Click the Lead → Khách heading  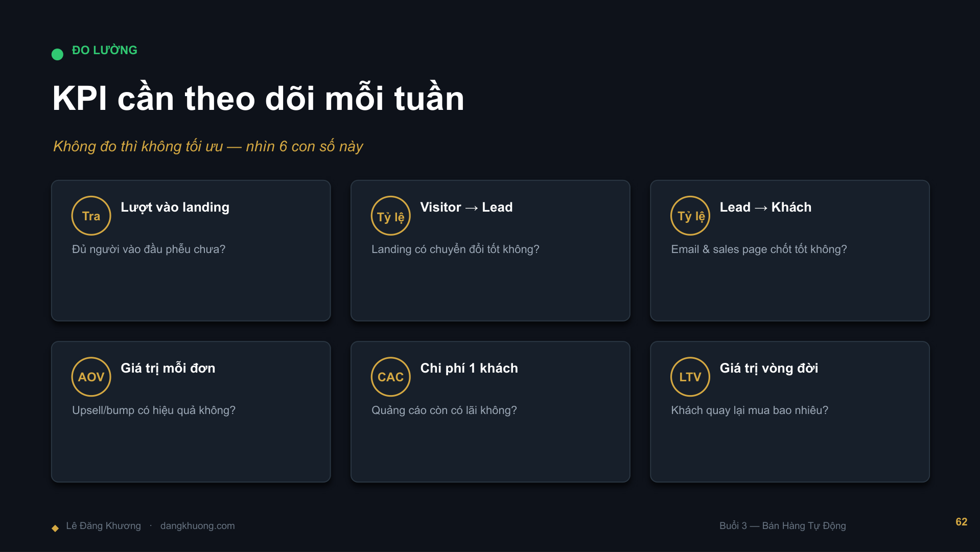point(765,207)
